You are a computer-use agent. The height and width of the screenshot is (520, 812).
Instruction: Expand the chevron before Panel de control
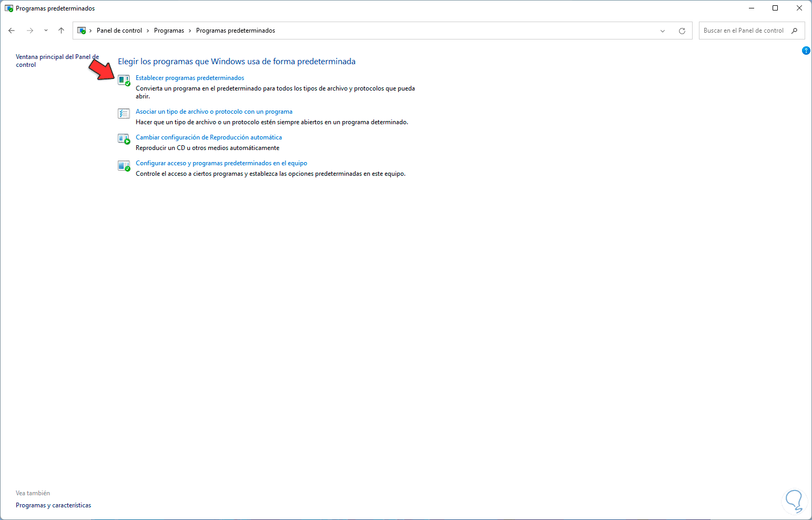(90, 31)
